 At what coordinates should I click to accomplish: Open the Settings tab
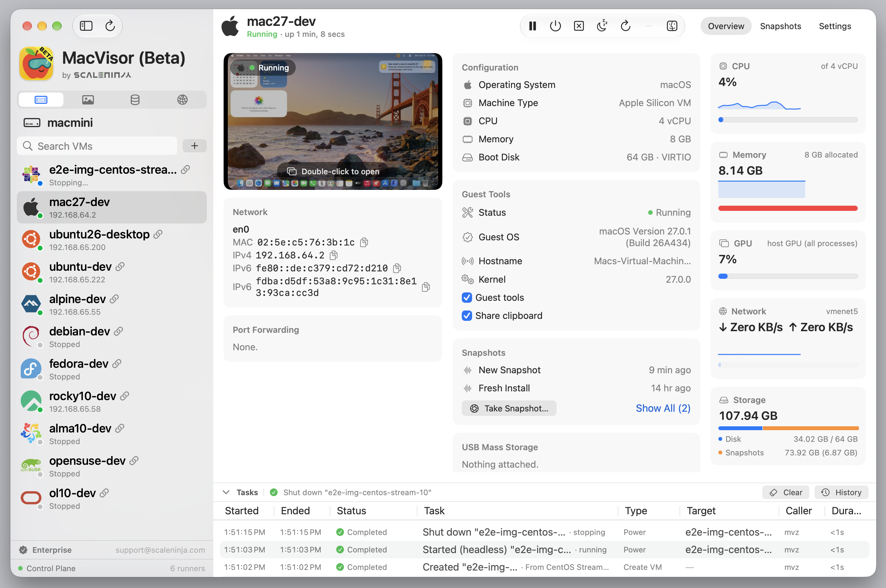835,26
